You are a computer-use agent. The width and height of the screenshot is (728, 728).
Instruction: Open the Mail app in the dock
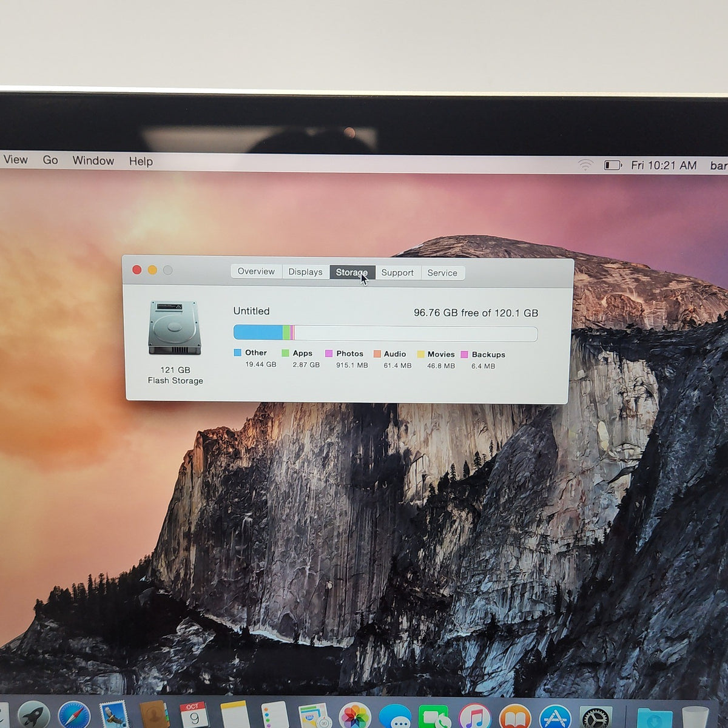[x=114, y=716]
